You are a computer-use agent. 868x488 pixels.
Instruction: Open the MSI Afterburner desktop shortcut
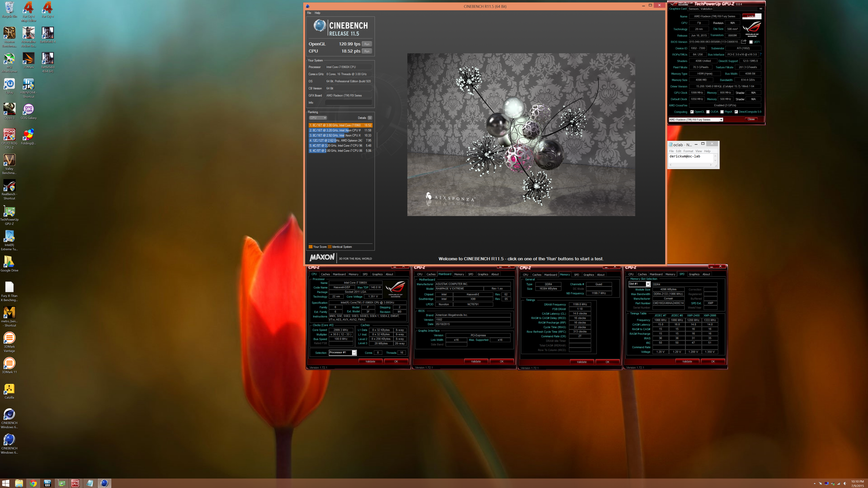pyautogui.click(x=9, y=63)
